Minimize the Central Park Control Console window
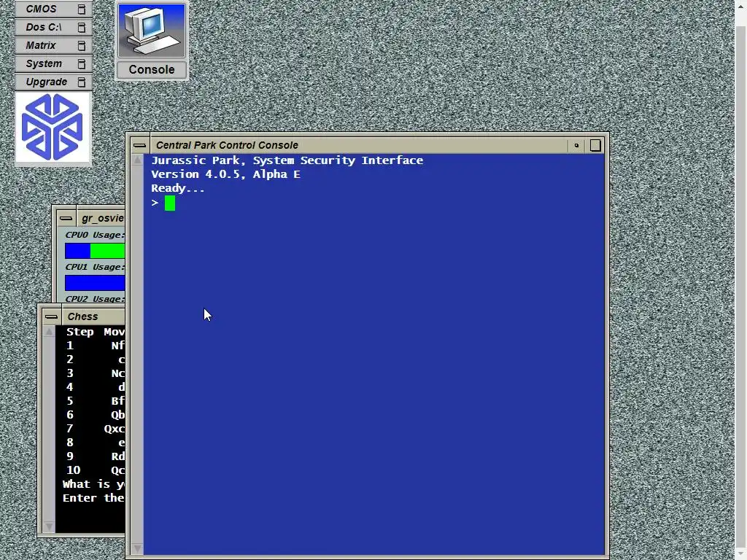Image resolution: width=747 pixels, height=560 pixels. pos(576,145)
